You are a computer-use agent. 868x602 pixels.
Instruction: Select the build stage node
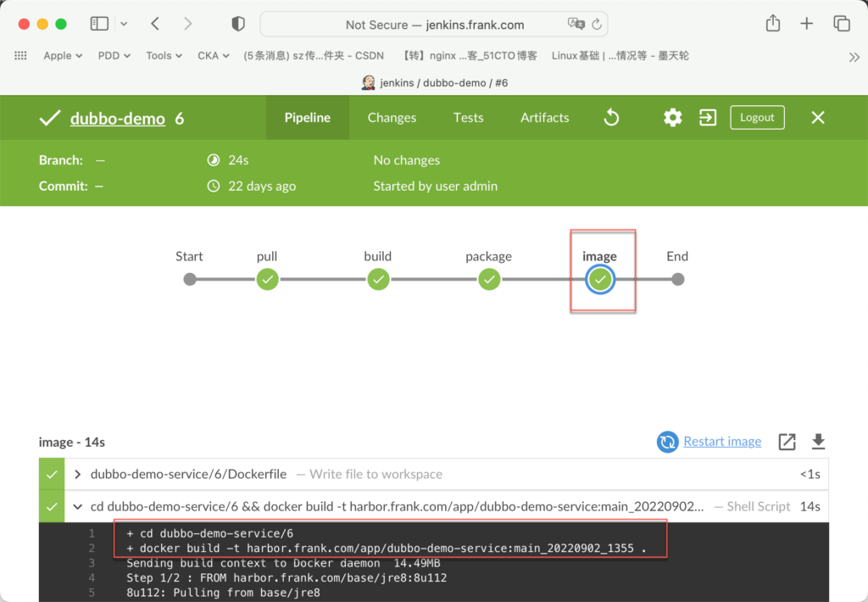pyautogui.click(x=378, y=279)
